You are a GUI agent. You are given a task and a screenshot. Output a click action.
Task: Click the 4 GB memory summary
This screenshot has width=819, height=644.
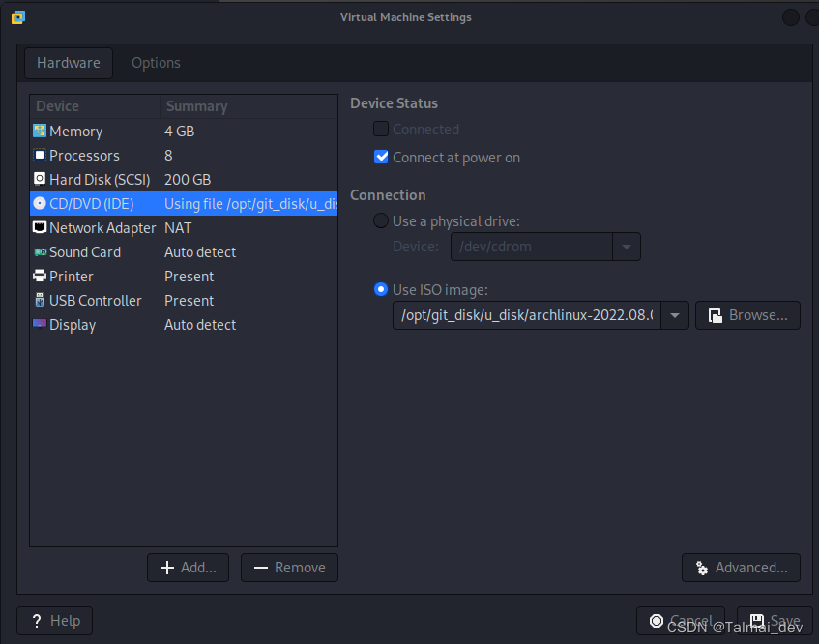pyautogui.click(x=179, y=131)
